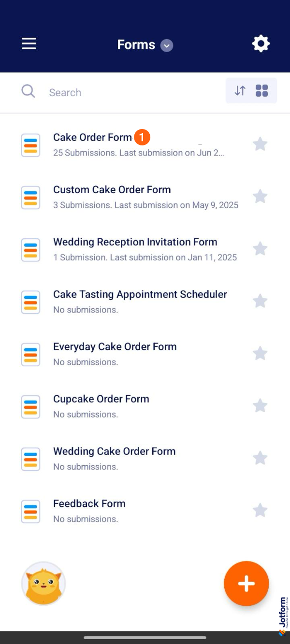Open the Everyday Cake Order Form
The width and height of the screenshot is (290, 644).
pos(115,347)
